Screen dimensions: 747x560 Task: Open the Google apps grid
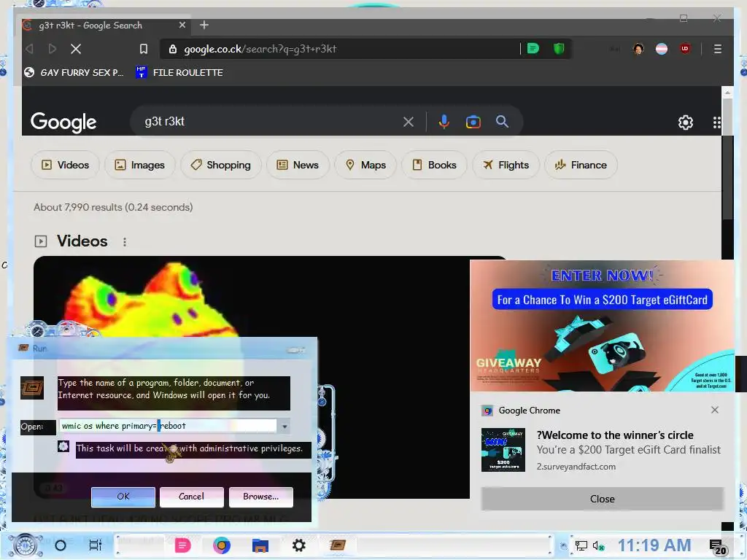coord(716,122)
